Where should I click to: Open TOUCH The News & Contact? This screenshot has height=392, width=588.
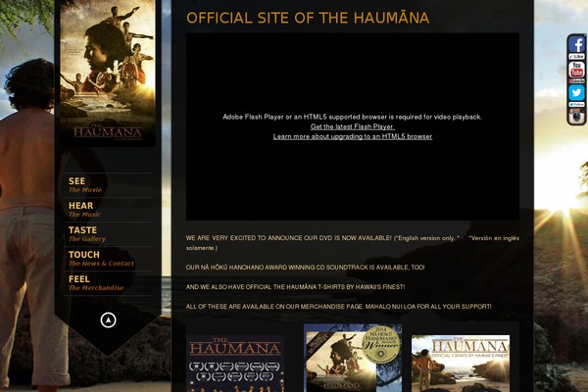pyautogui.click(x=108, y=259)
